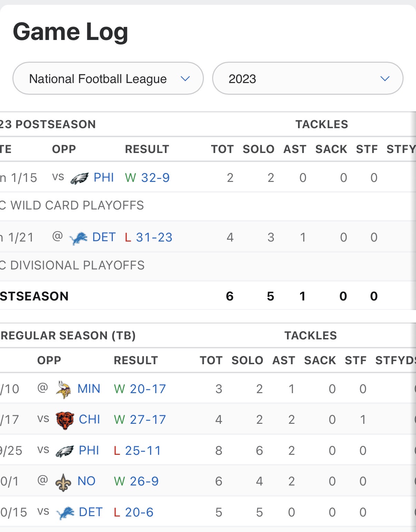The height and width of the screenshot is (532, 416).
Task: Open the L 25-11 result against PHI
Action: [138, 450]
